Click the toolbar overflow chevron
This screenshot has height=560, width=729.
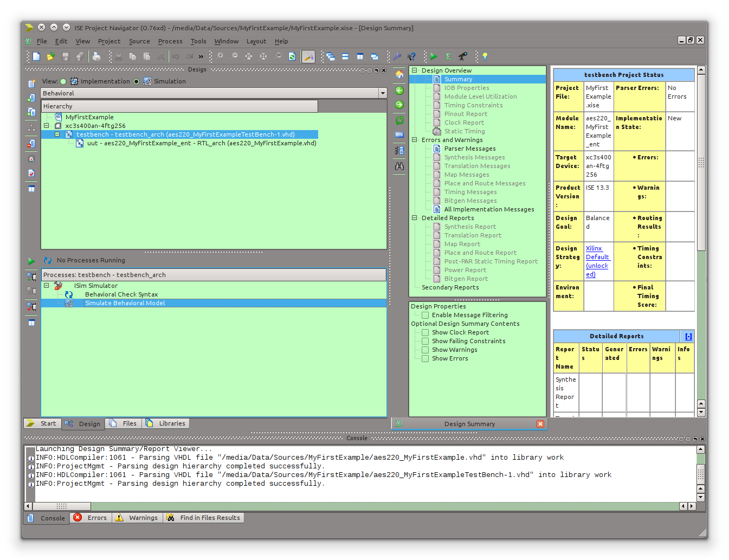(201, 56)
